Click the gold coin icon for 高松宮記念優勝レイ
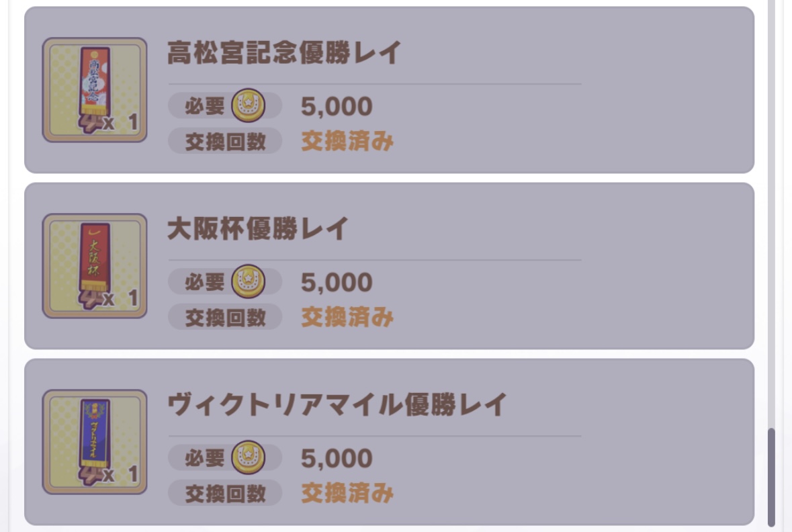This screenshot has width=792, height=532. pyautogui.click(x=249, y=106)
